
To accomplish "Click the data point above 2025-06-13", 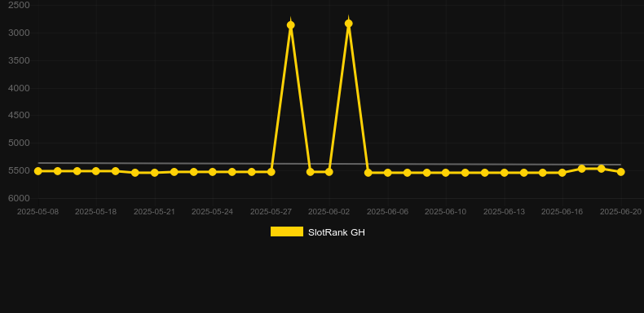I will (x=504, y=173).
